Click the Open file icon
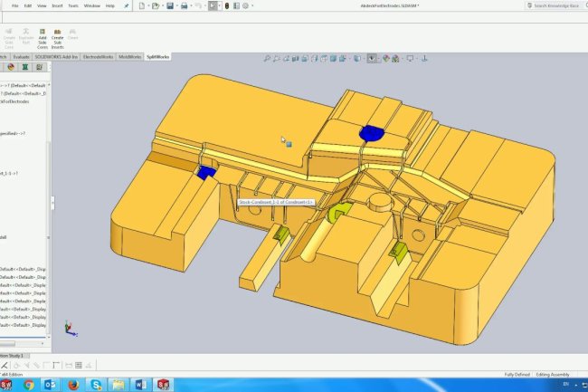Viewport: 588px width, 392px height. pos(156,5)
